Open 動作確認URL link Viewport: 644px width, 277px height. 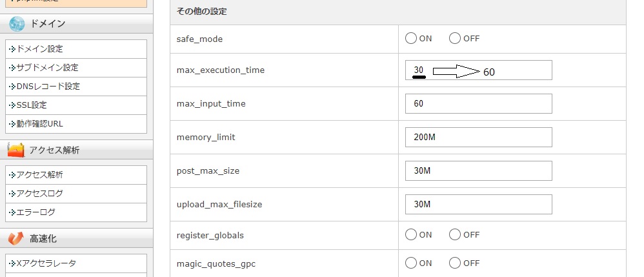[40, 124]
